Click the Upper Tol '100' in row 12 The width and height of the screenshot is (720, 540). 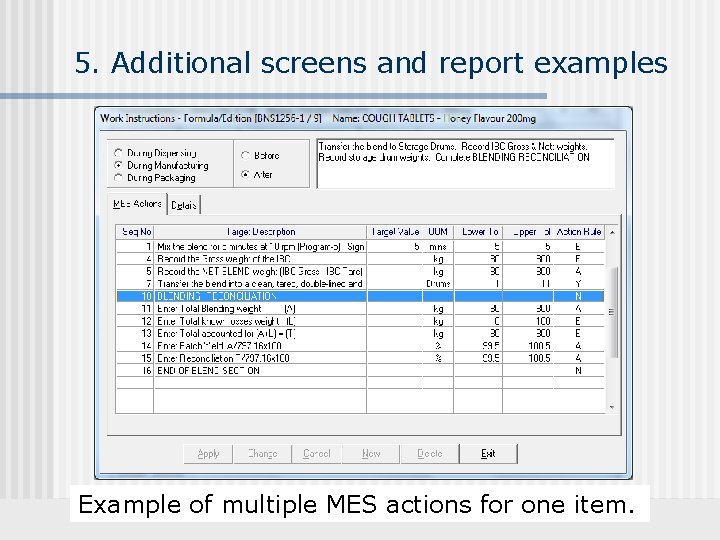coord(528,321)
